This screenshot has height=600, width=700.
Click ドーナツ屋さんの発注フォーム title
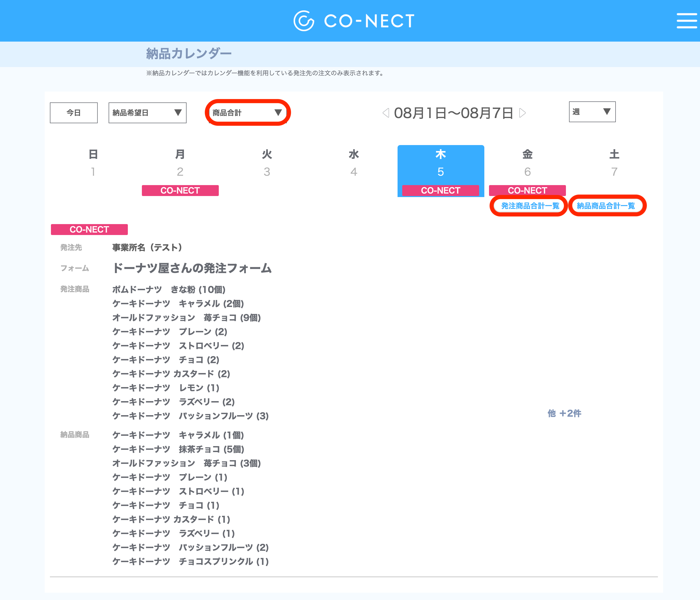pos(192,268)
